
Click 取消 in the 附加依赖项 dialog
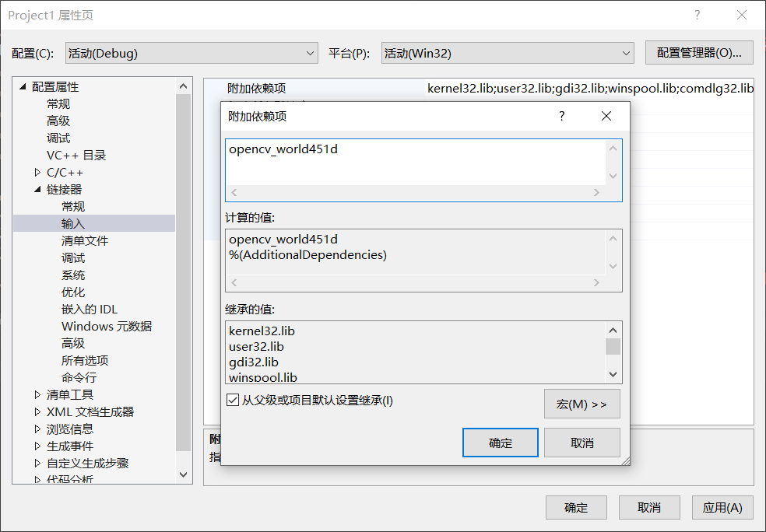pos(582,443)
